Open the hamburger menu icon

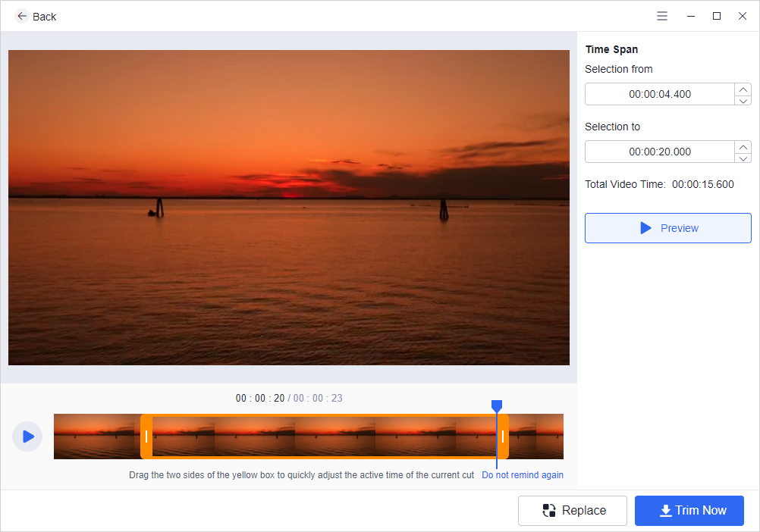coord(661,17)
